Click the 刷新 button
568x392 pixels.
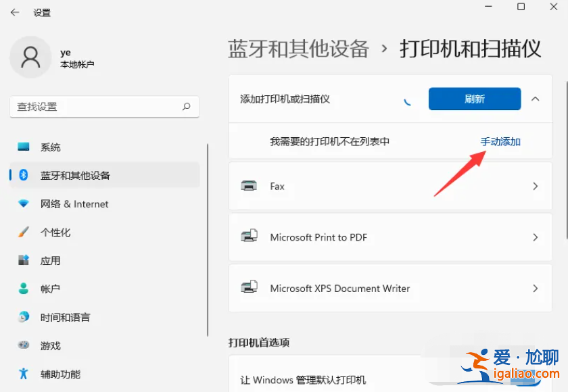pos(474,99)
